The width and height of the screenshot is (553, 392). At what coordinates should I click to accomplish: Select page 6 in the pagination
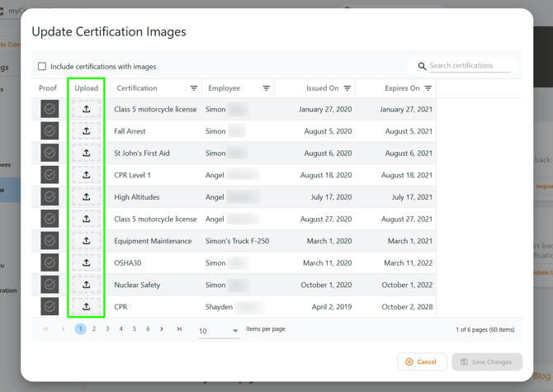click(148, 329)
